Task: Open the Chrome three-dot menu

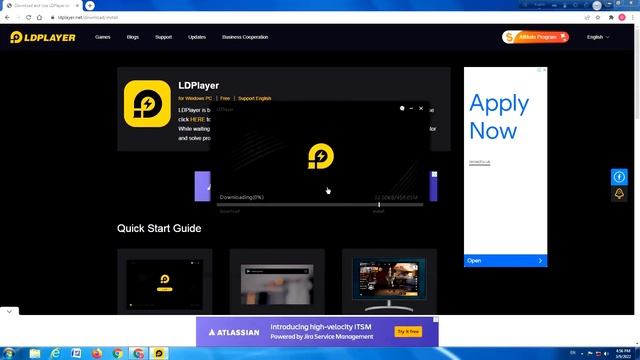Action: pos(633,18)
